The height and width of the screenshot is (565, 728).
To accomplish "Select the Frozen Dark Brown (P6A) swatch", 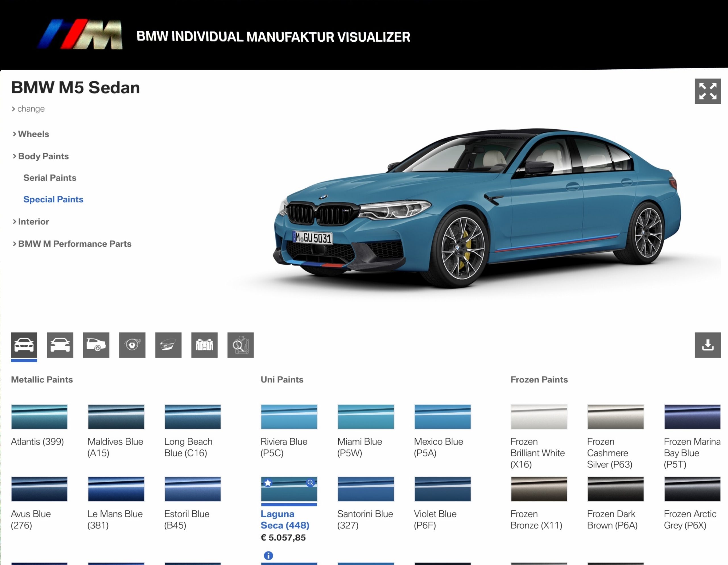I will (x=616, y=489).
